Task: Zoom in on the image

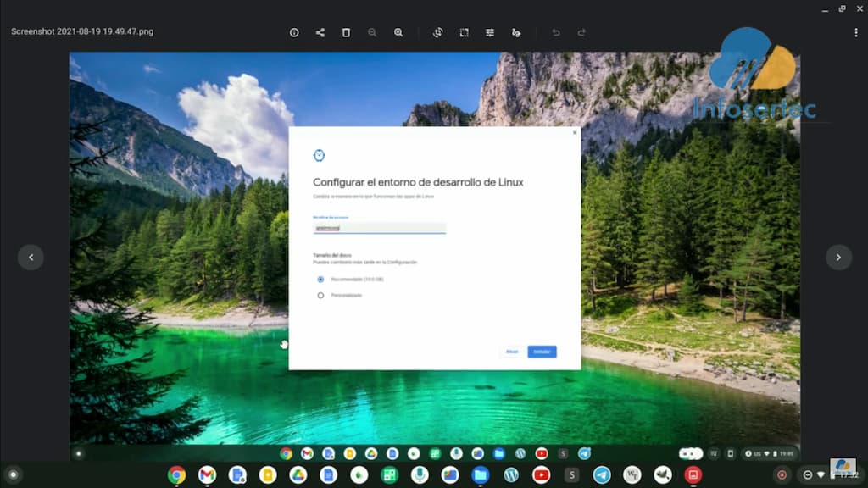Action: click(398, 32)
